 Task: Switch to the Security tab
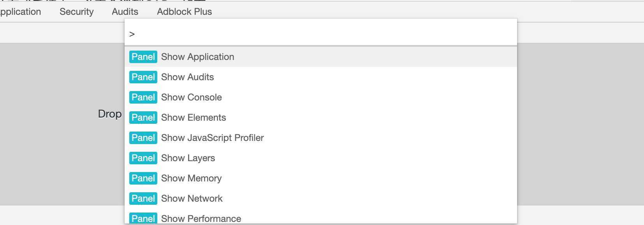(x=76, y=12)
